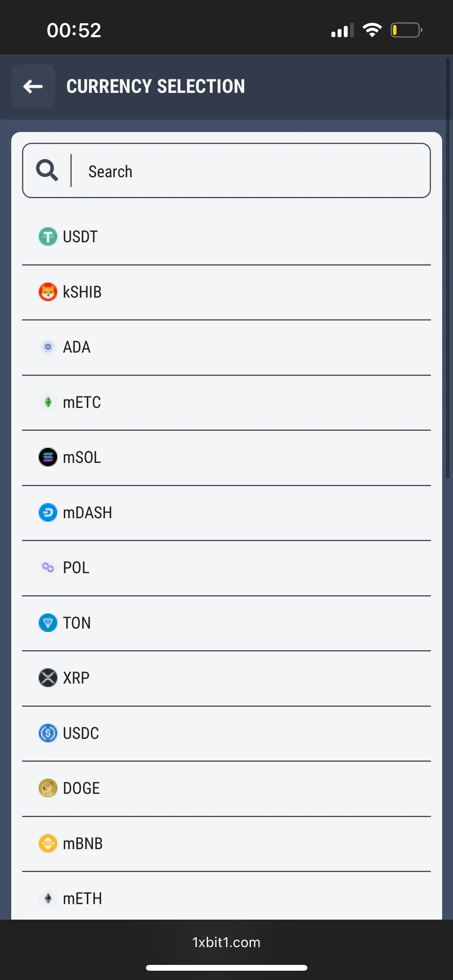Select POL currency option
Viewport: 453px width, 980px height.
[x=76, y=568]
